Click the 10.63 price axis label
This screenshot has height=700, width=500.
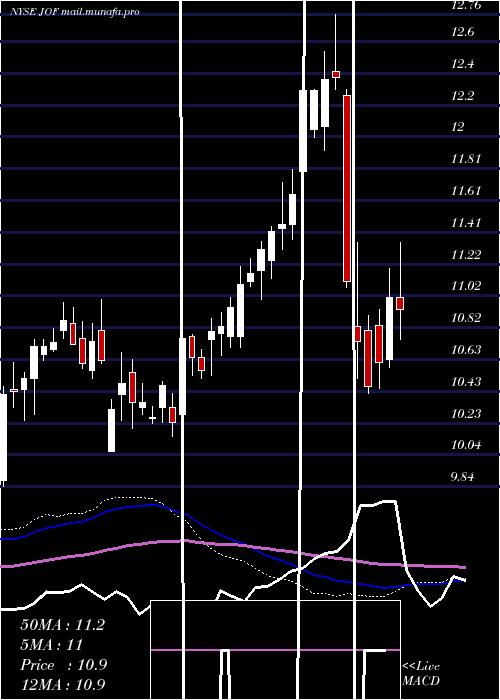point(466,350)
